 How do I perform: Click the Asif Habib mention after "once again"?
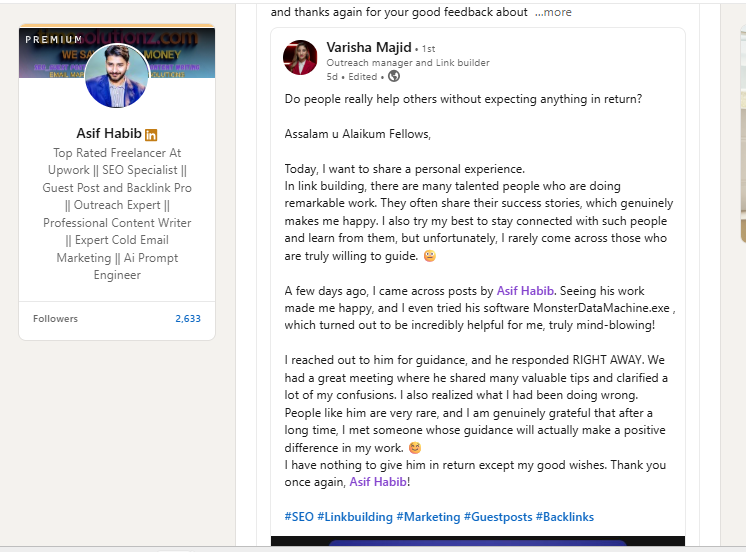coord(378,482)
